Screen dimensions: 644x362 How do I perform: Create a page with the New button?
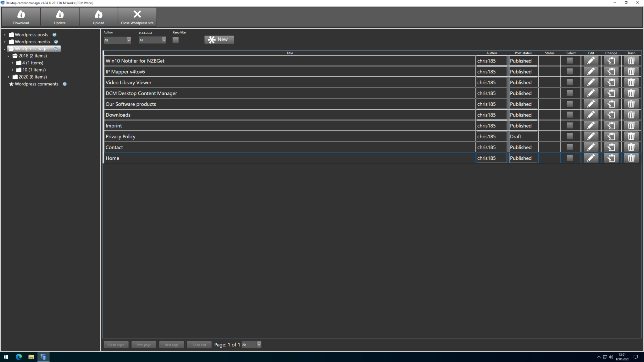219,40
